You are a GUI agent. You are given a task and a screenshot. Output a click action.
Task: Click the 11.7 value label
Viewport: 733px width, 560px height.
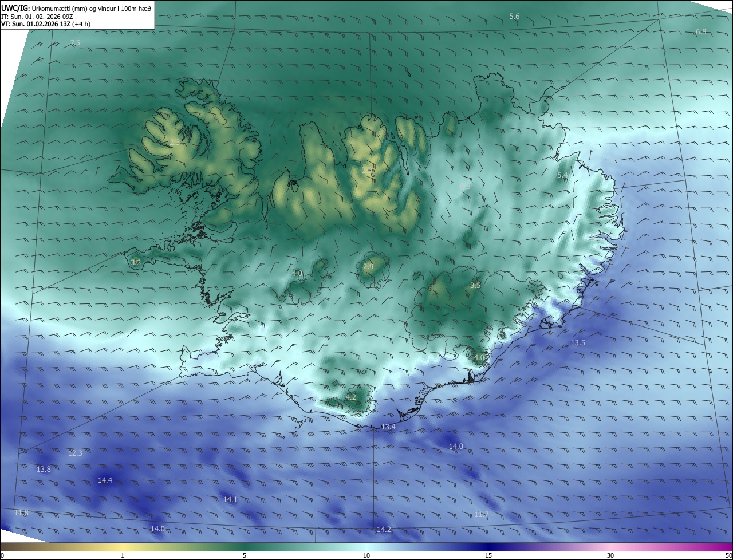click(482, 515)
